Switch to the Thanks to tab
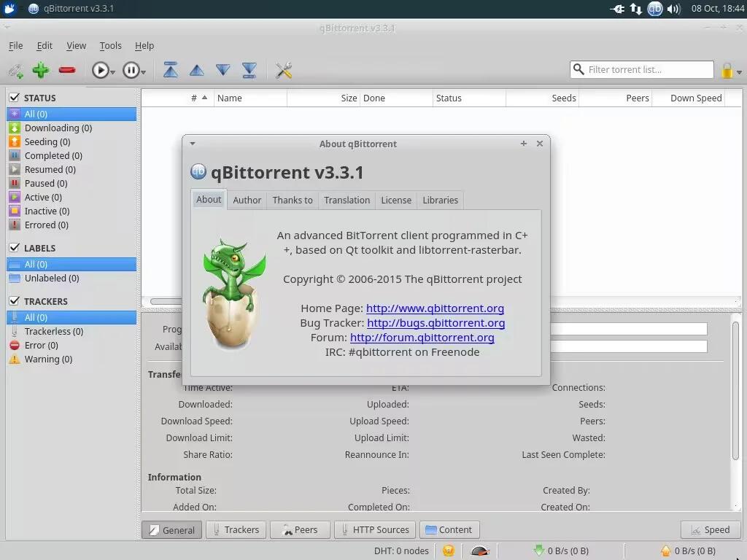 coord(293,200)
